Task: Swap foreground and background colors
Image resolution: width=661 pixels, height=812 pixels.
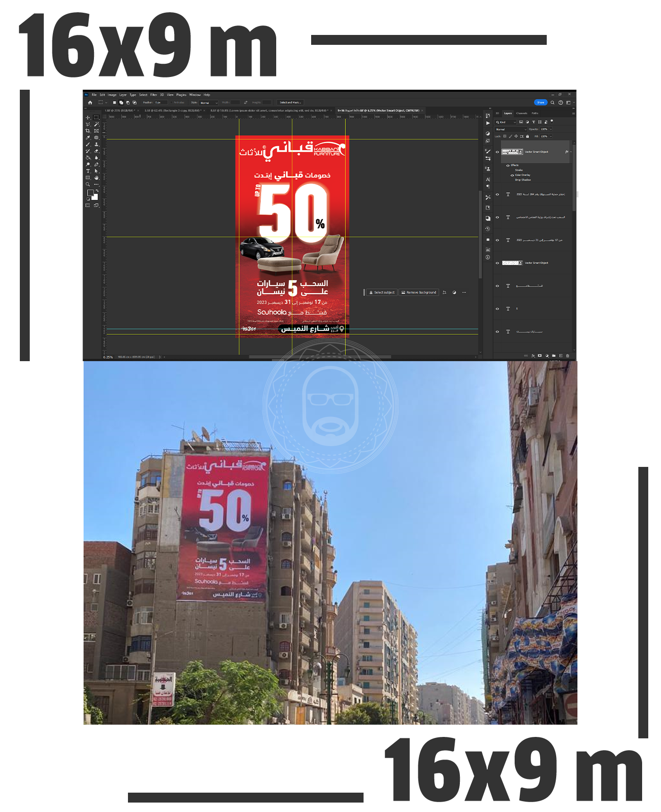Action: pos(97,191)
